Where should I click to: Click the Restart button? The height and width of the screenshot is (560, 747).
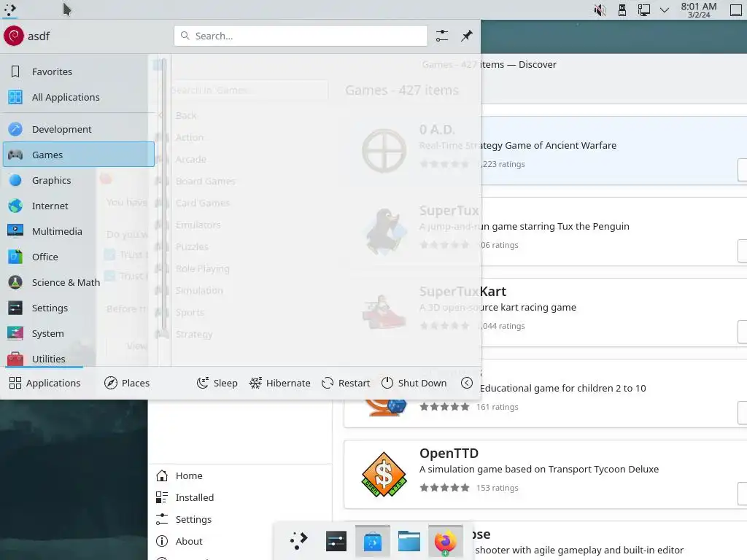click(346, 383)
